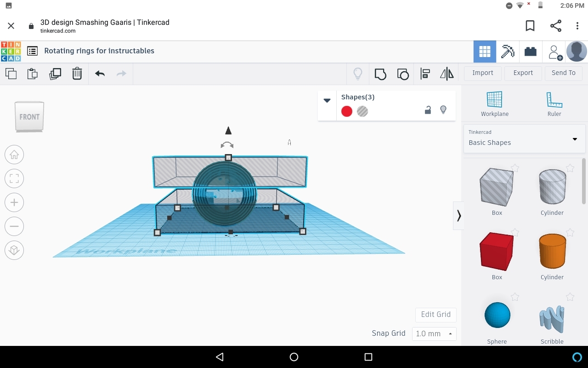Redo the last undone action

click(121, 74)
